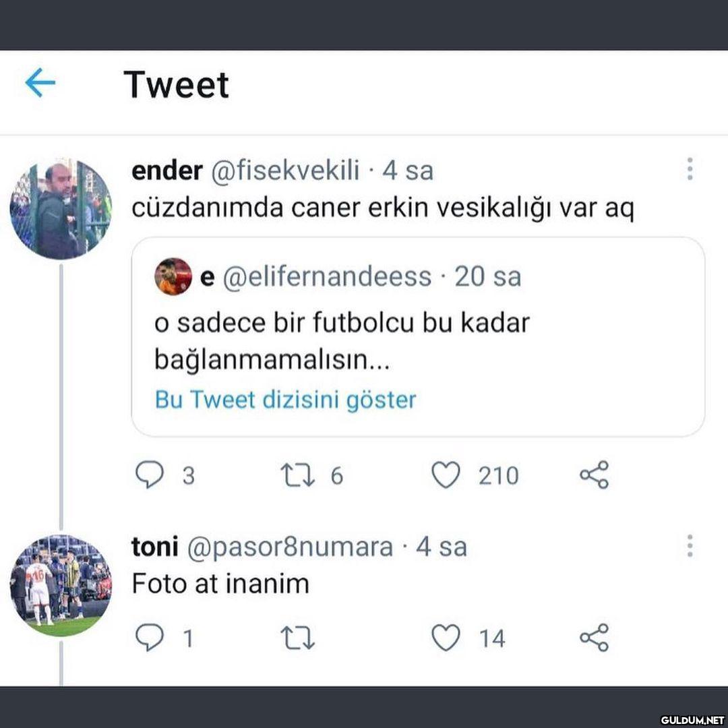Screen dimensions: 728x728
Task: Open @pasor8numara profile handle
Action: click(289, 547)
